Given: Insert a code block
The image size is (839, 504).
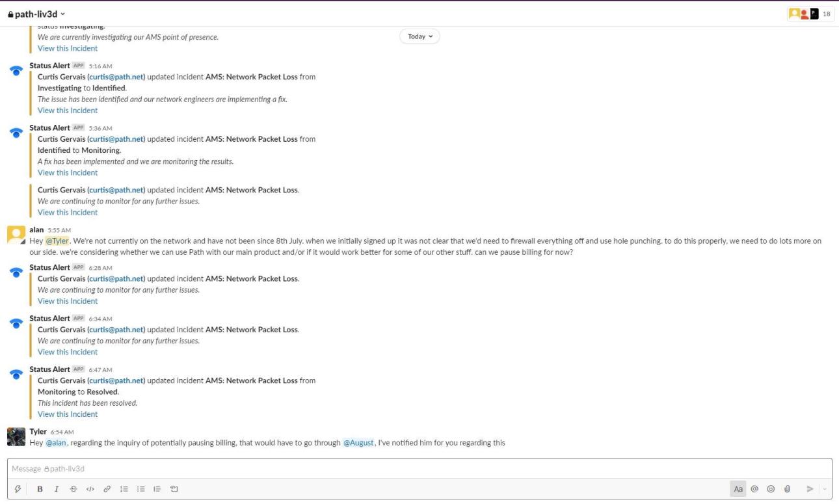Looking at the screenshot, I should 174,489.
